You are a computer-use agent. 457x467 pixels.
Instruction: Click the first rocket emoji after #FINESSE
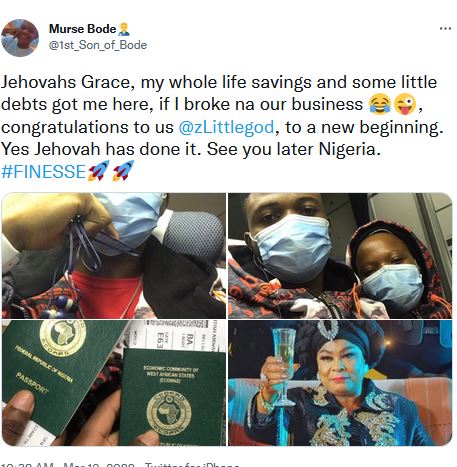click(x=98, y=171)
